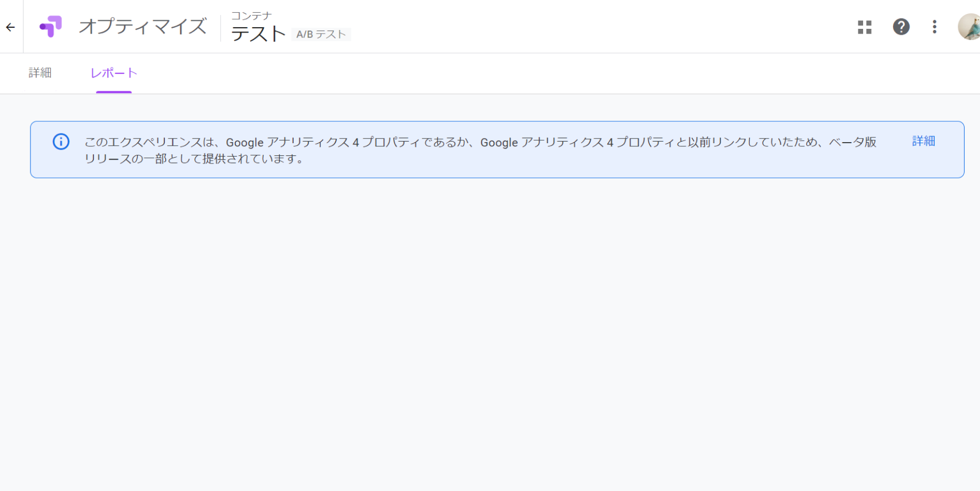Click the テスト experience title

coord(258,34)
